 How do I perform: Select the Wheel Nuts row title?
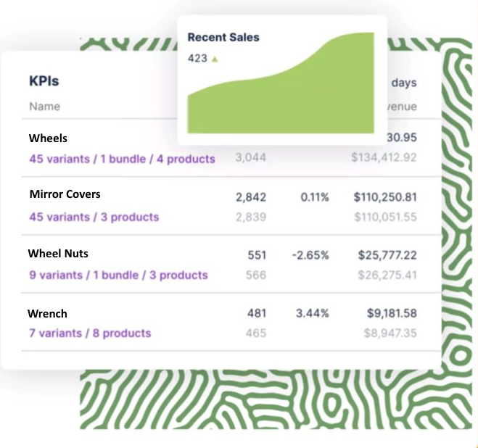tap(58, 254)
